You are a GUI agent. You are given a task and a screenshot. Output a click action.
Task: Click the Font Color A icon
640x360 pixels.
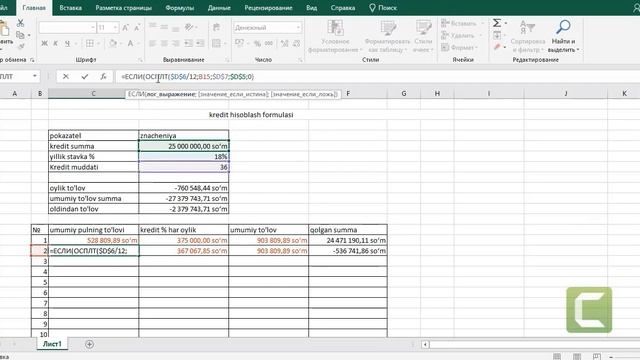[x=130, y=43]
